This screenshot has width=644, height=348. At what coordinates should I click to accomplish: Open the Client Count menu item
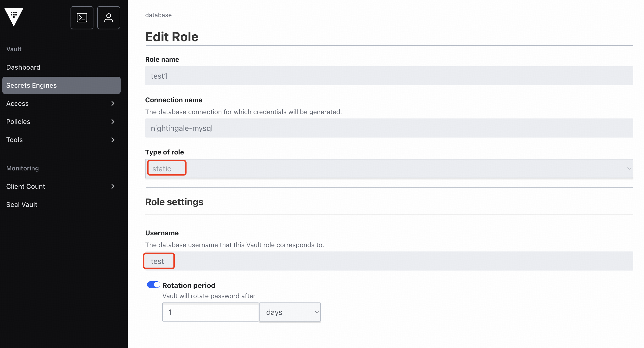click(x=26, y=186)
